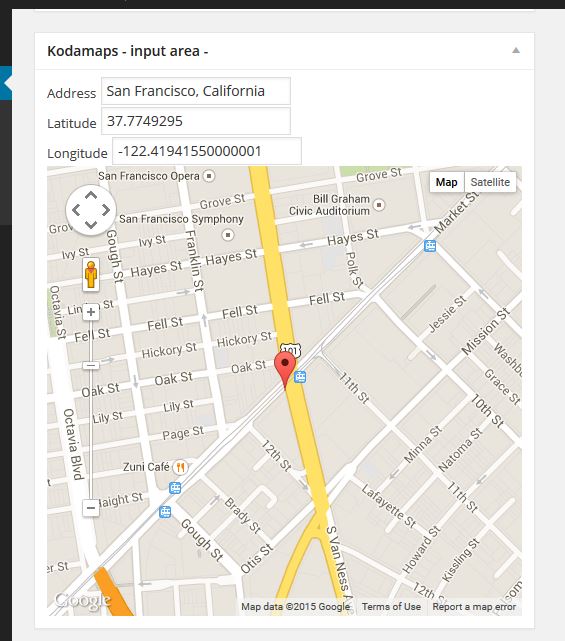This screenshot has height=641, width=565.
Task: Click the Brady St street label
Action: [x=242, y=515]
